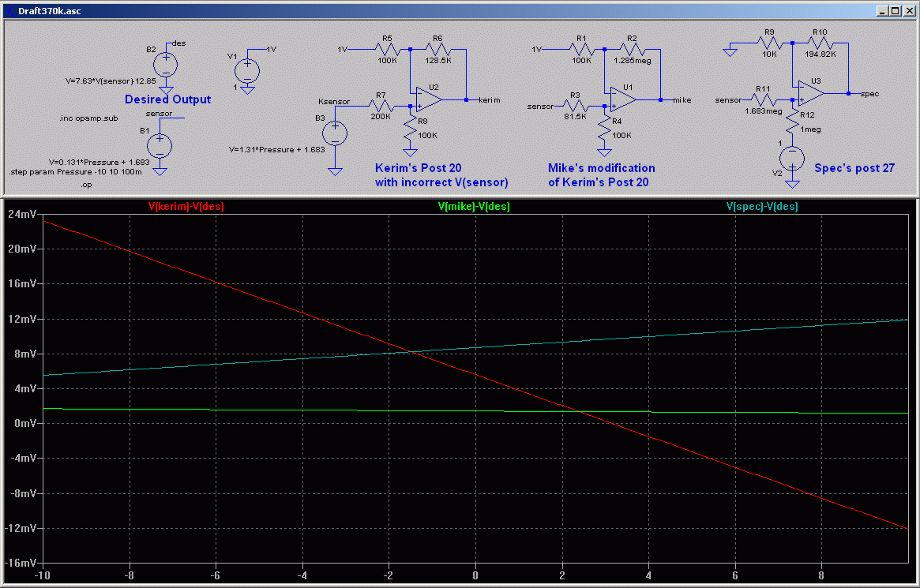Select resistor R7 symbol

click(381, 106)
